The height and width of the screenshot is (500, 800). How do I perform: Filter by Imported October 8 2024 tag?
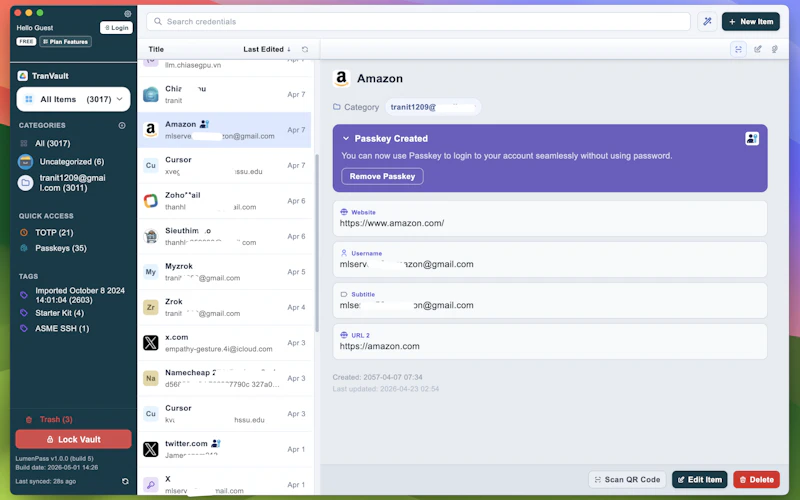click(80, 295)
